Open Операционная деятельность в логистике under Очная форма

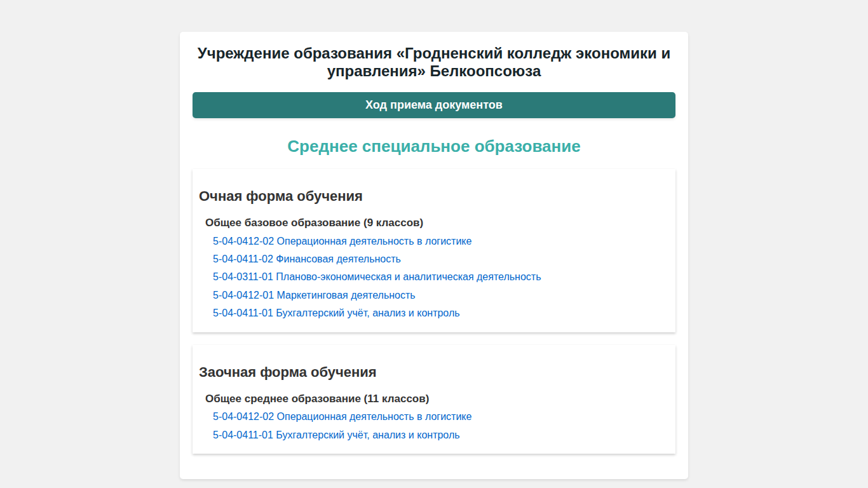[342, 241]
